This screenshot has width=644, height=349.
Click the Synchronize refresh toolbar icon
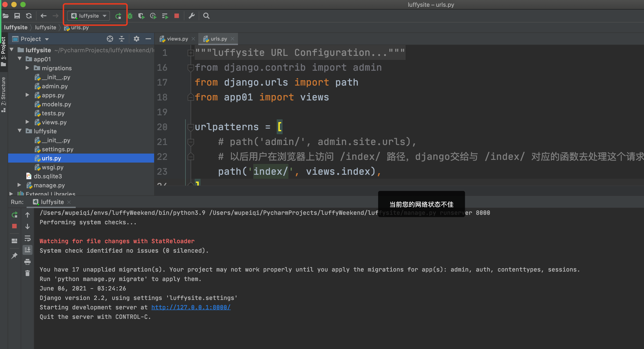29,16
